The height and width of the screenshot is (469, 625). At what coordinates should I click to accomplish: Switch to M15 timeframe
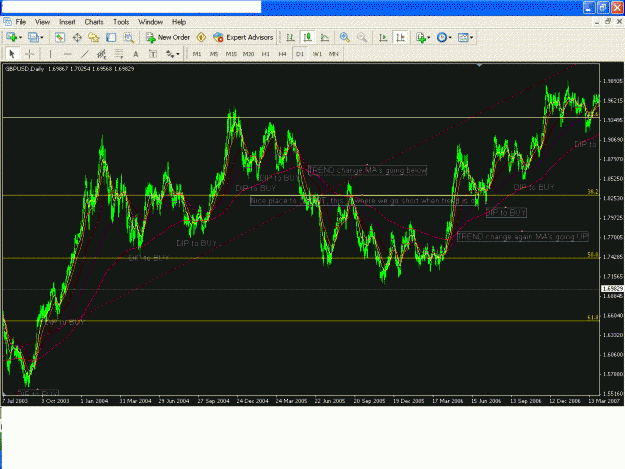[x=231, y=54]
